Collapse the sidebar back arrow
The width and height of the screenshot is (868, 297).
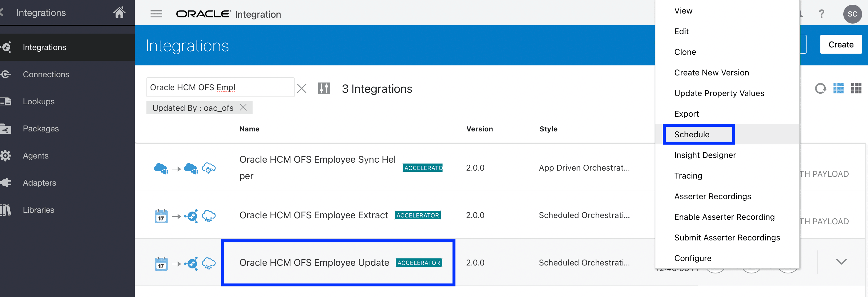click(2, 12)
